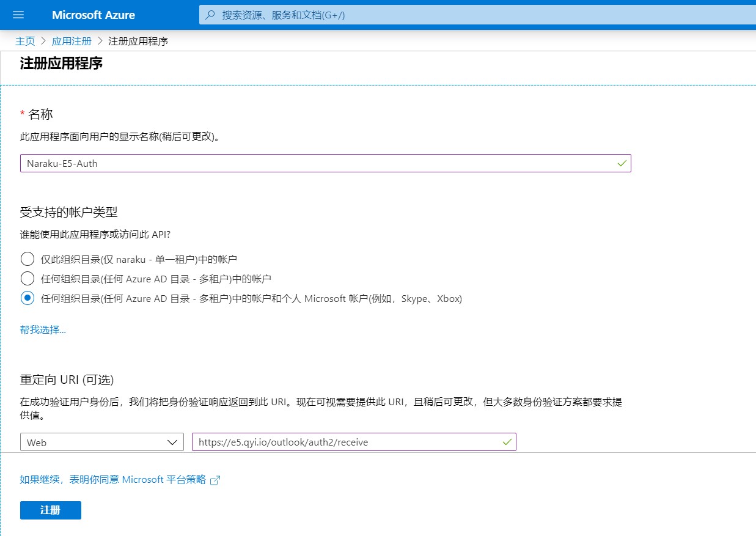Click the 受支持的帐户类型 section heading
Screen dimensions: 756x536
pos(68,212)
